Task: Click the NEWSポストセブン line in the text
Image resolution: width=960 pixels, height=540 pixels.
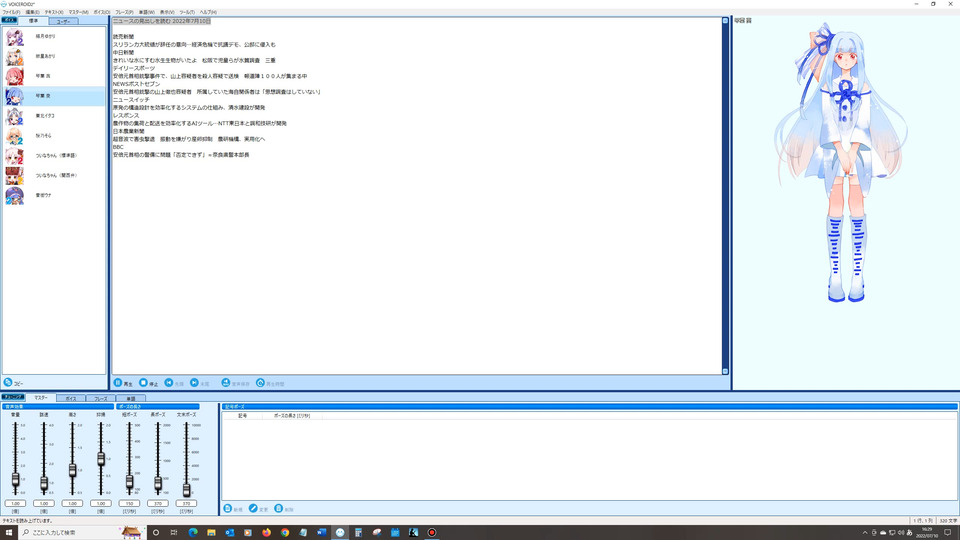Action: (137, 84)
